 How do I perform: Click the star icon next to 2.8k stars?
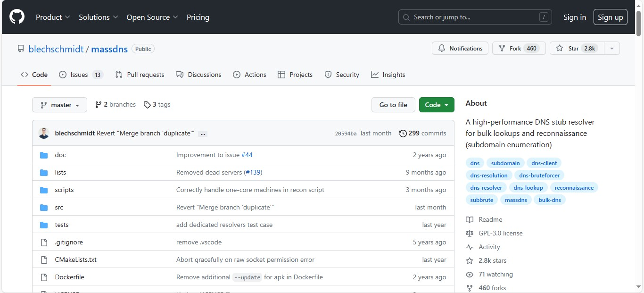tap(470, 260)
